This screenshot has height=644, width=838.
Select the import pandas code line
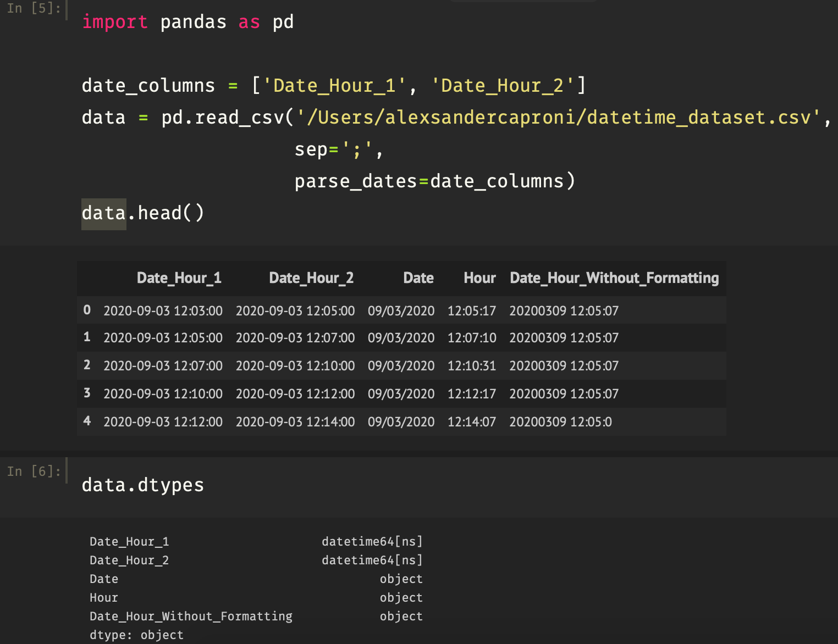click(x=187, y=21)
